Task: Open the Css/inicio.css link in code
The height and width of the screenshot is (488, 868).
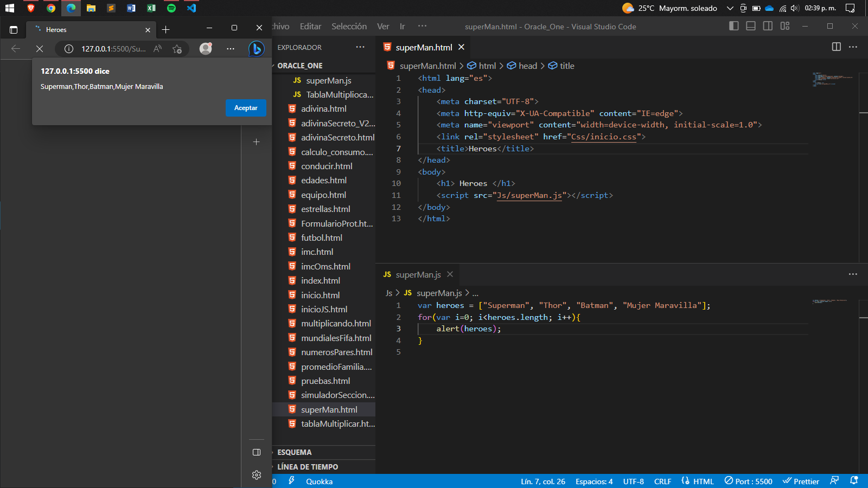Action: pyautogui.click(x=603, y=137)
